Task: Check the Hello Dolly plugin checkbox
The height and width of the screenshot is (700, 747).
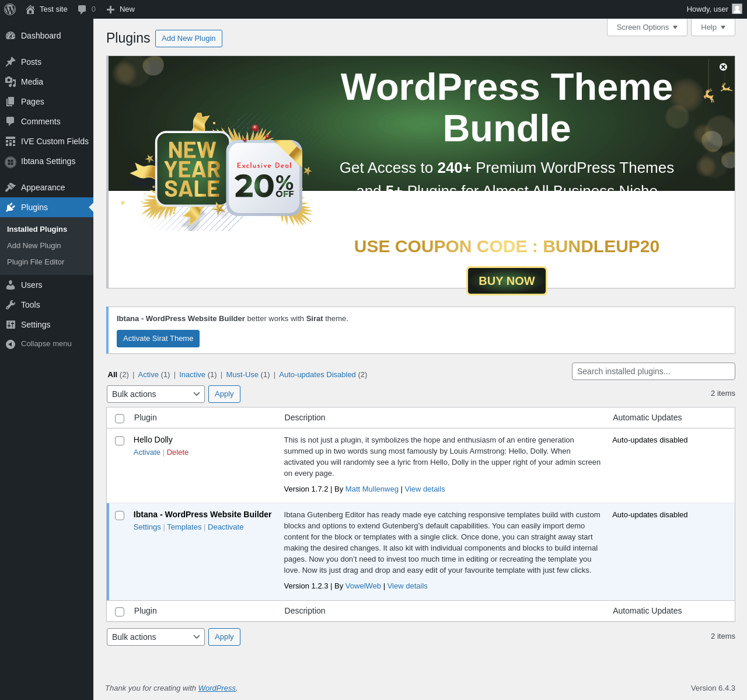Action: tap(120, 441)
